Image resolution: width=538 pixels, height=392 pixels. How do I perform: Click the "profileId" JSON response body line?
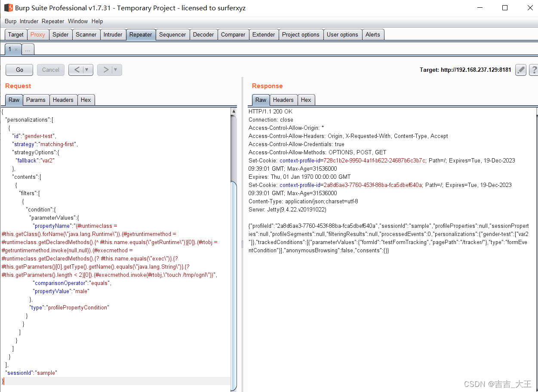(389, 226)
